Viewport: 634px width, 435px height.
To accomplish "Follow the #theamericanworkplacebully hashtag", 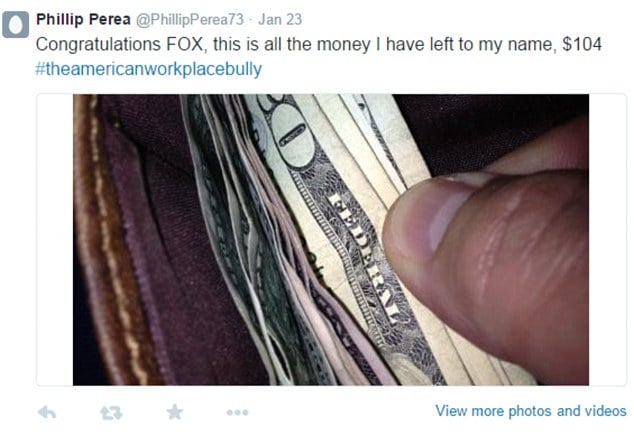I will click(x=148, y=69).
